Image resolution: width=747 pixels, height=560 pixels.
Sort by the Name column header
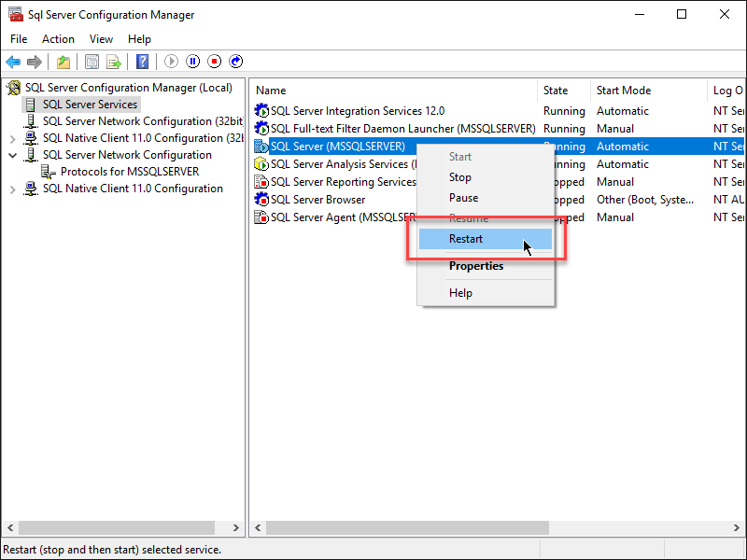(x=394, y=91)
